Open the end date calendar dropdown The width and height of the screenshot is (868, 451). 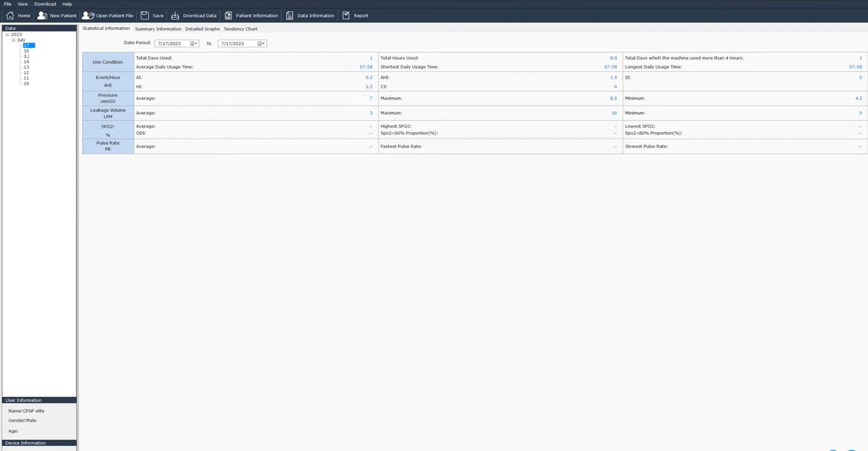pos(261,44)
